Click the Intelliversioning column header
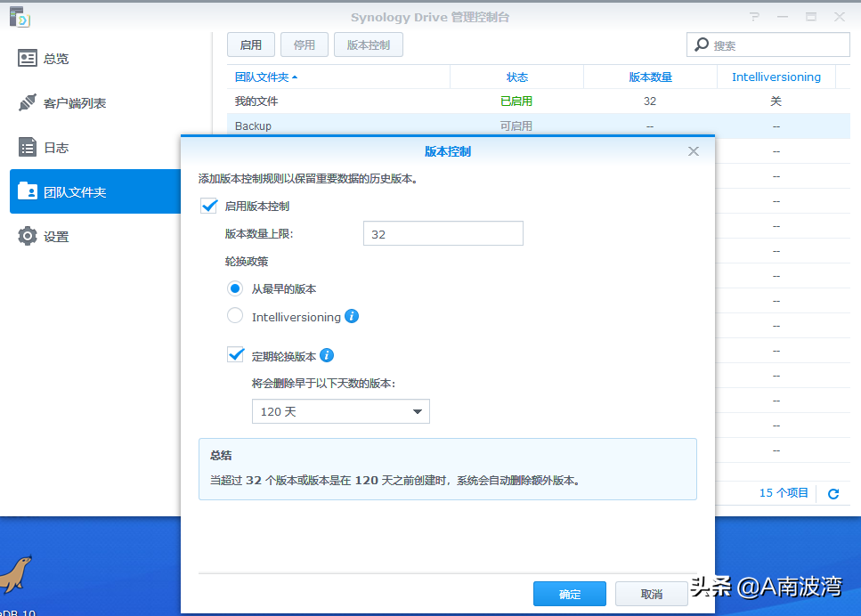861x616 pixels. [x=776, y=77]
